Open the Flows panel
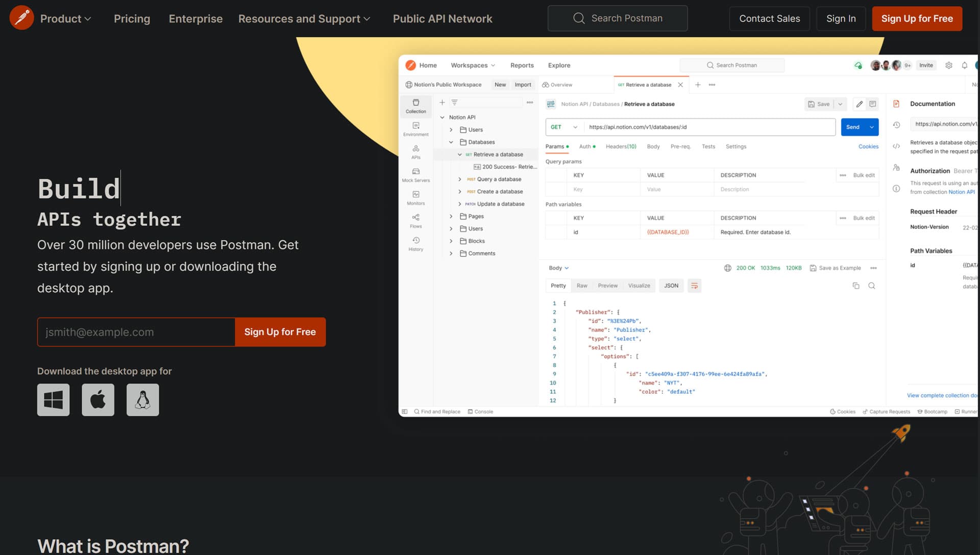The image size is (980, 555). click(415, 221)
